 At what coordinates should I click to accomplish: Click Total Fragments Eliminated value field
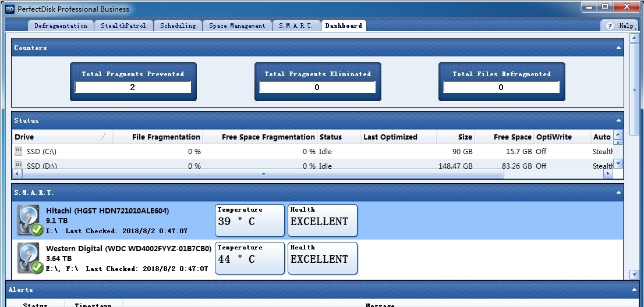tap(317, 87)
